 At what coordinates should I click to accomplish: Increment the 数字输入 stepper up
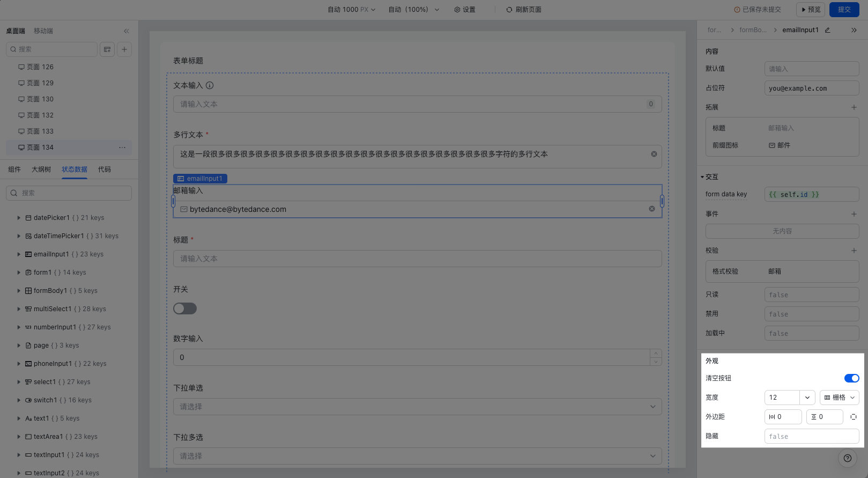(656, 354)
